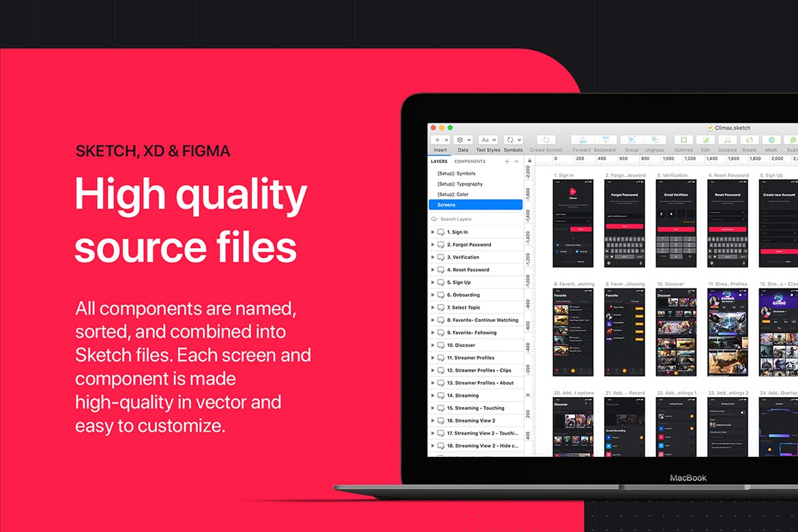Select the 3. Verification artboard on canvas
Image resolution: width=798 pixels, height=532 pixels.
[x=676, y=223]
